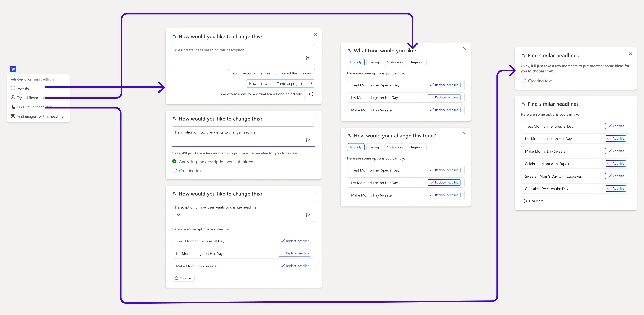Pick 'How do I write a Contoso project brief?' suggestion

(x=280, y=83)
